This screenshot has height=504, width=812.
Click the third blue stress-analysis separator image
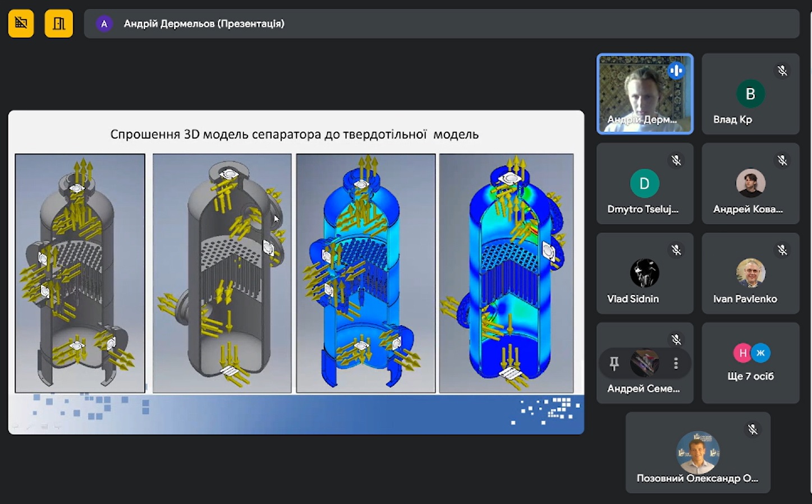pos(366,273)
